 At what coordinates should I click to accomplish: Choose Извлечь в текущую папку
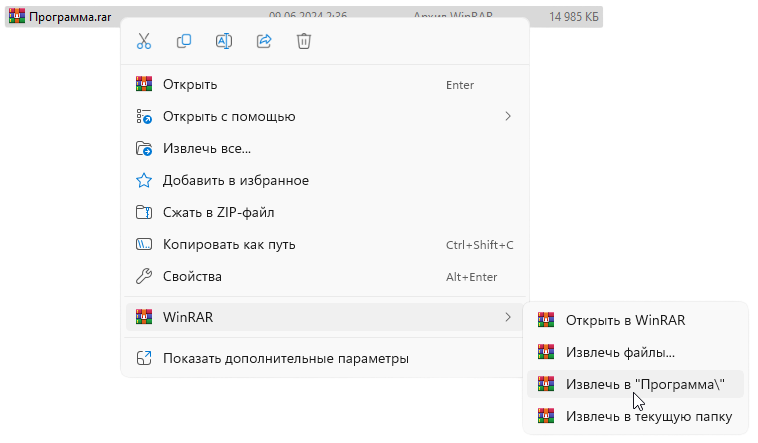[649, 416]
